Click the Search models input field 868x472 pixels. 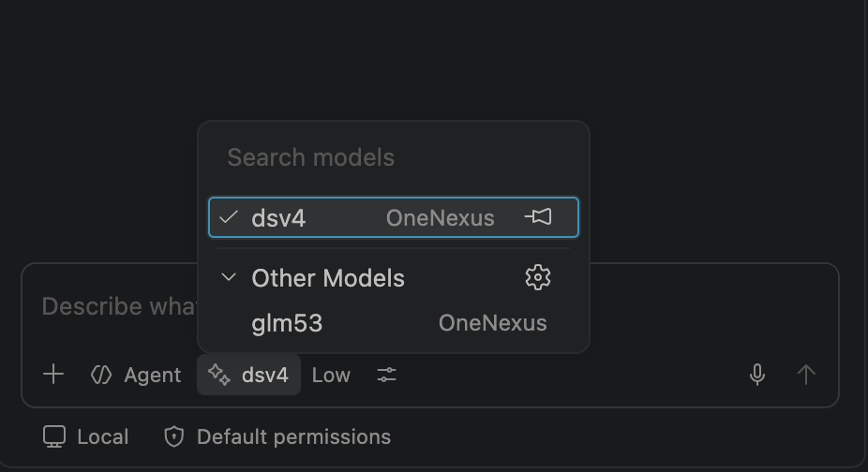click(394, 157)
